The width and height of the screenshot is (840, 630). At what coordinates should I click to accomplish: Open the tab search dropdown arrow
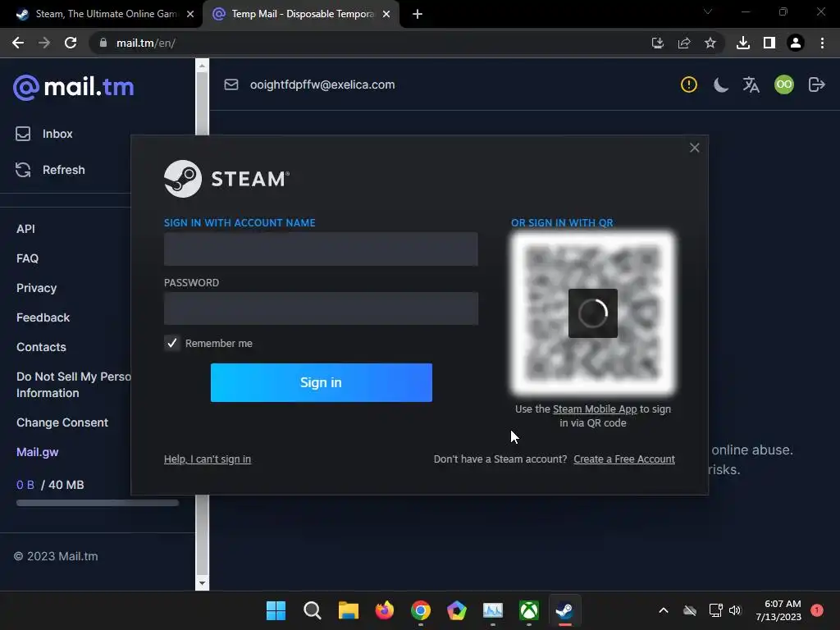point(708,11)
